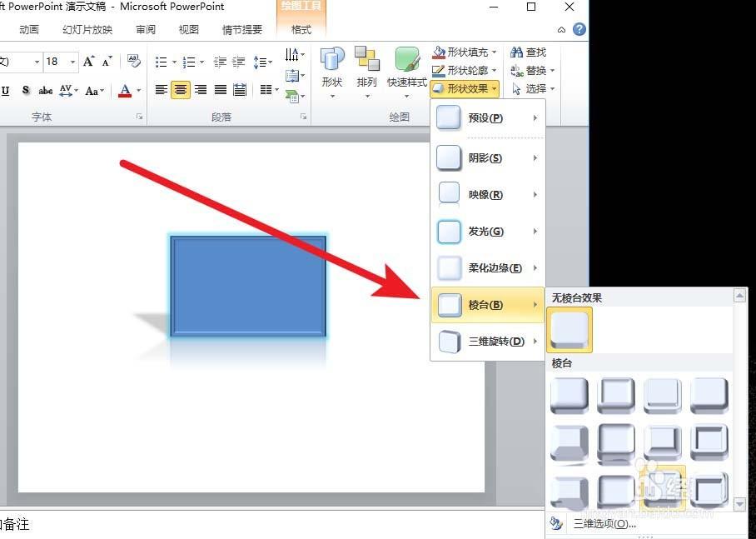Click the 查找 (Find) binoculars icon
The height and width of the screenshot is (539, 756).
point(518,52)
